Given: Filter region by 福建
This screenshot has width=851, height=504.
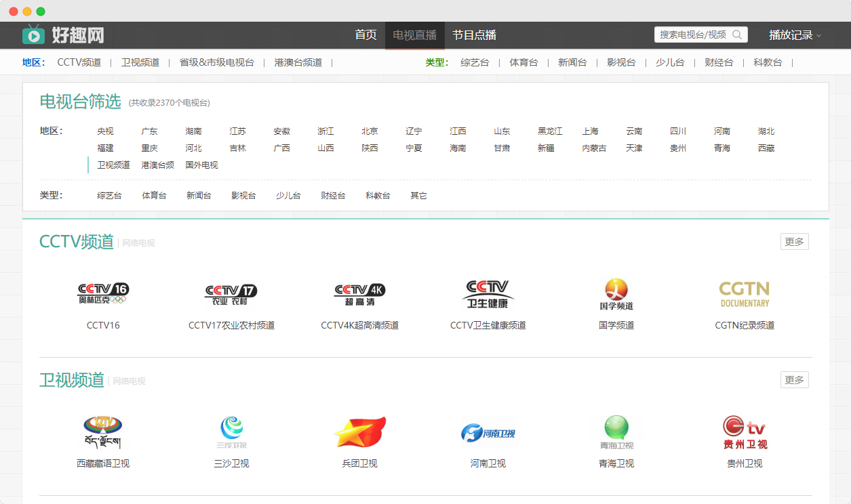Looking at the screenshot, I should point(105,148).
